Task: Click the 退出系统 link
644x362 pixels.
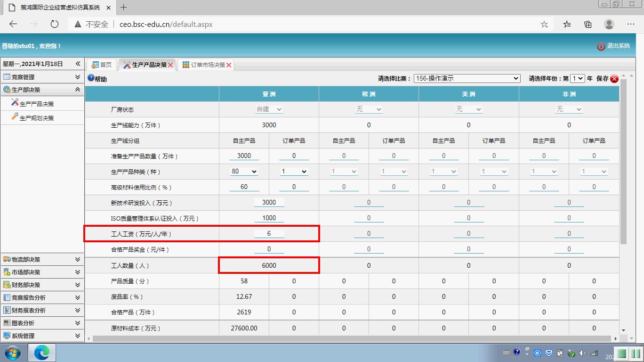Action: point(618,46)
